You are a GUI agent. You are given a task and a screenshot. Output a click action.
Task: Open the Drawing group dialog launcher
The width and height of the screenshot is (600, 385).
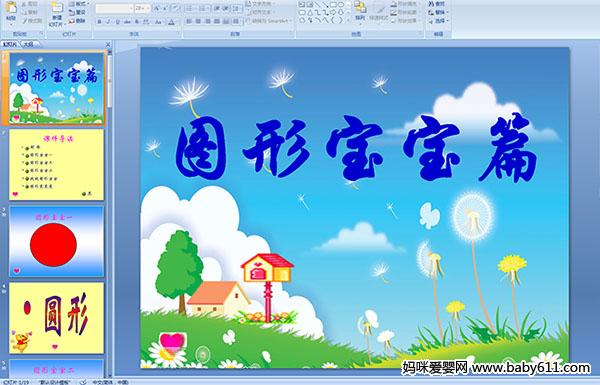click(421, 34)
